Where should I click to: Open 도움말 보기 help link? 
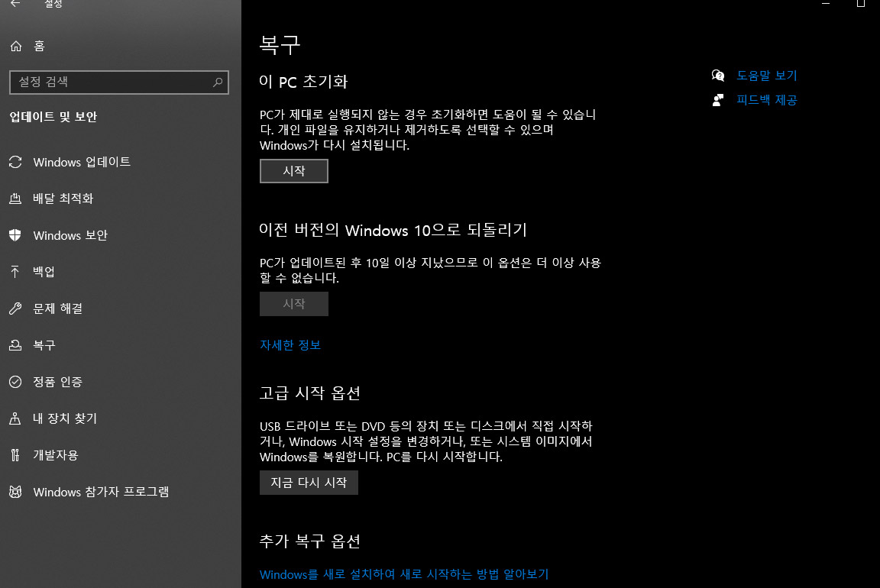point(766,75)
